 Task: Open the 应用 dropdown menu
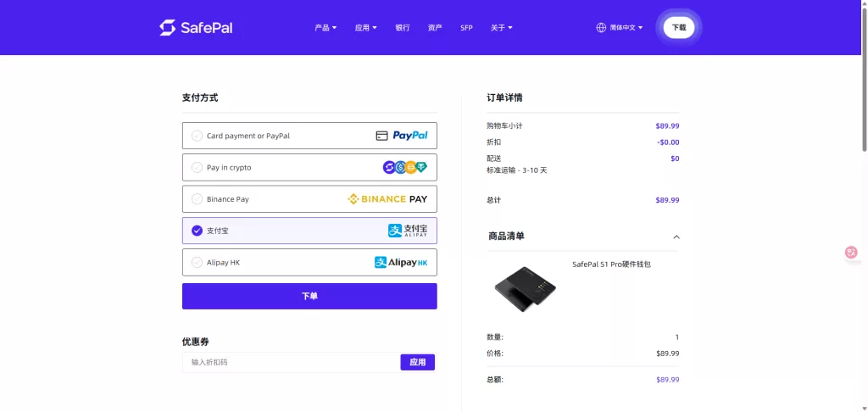click(366, 28)
